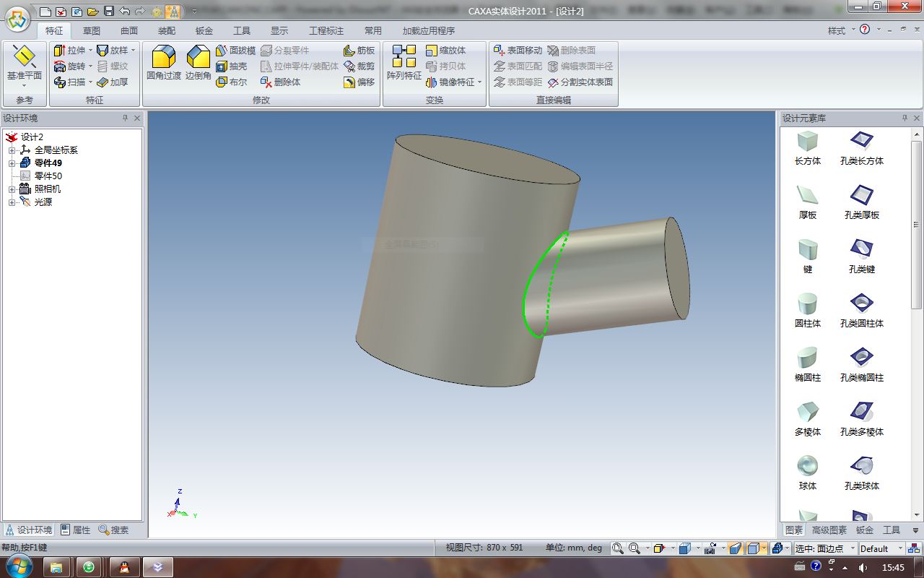Click the 面拔模 draft tool
Screen dimensions: 924x578
pos(236,51)
